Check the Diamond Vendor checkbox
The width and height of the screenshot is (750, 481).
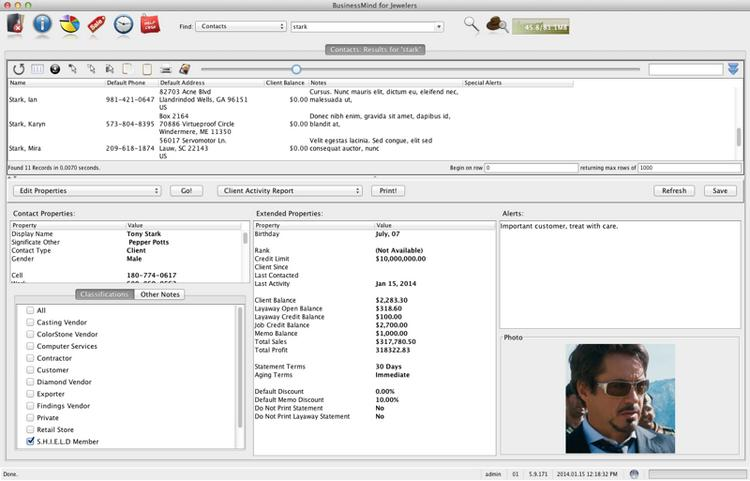point(30,382)
